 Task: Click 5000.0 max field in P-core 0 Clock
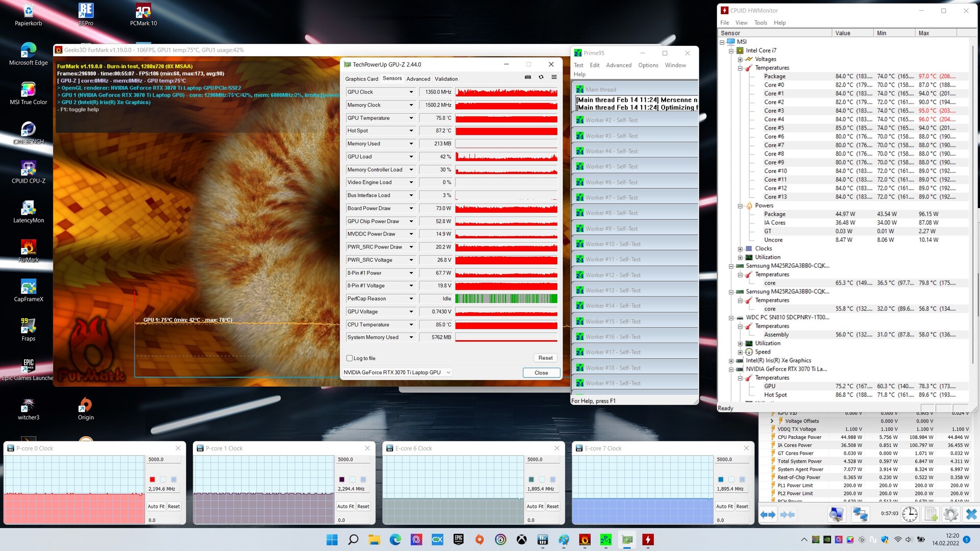pos(163,460)
